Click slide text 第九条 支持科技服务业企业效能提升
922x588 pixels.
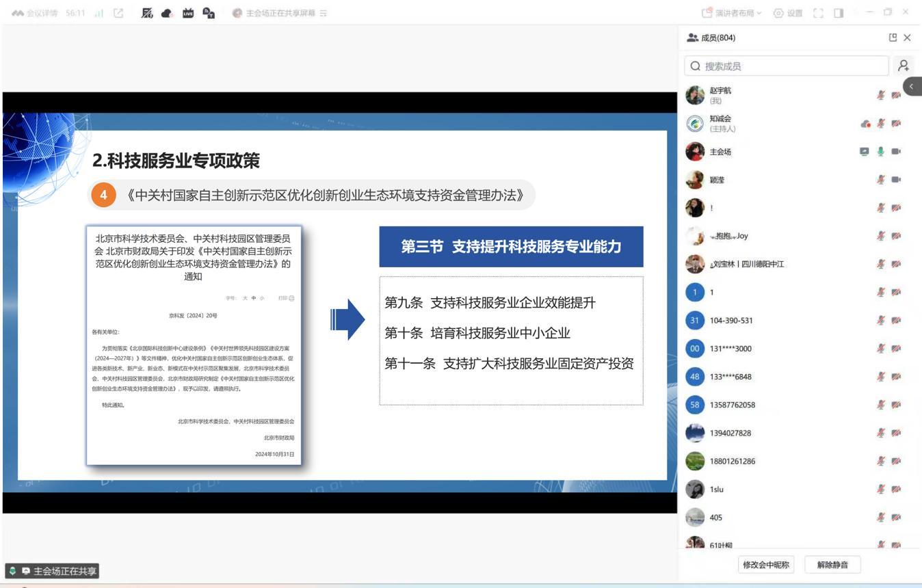(x=490, y=302)
